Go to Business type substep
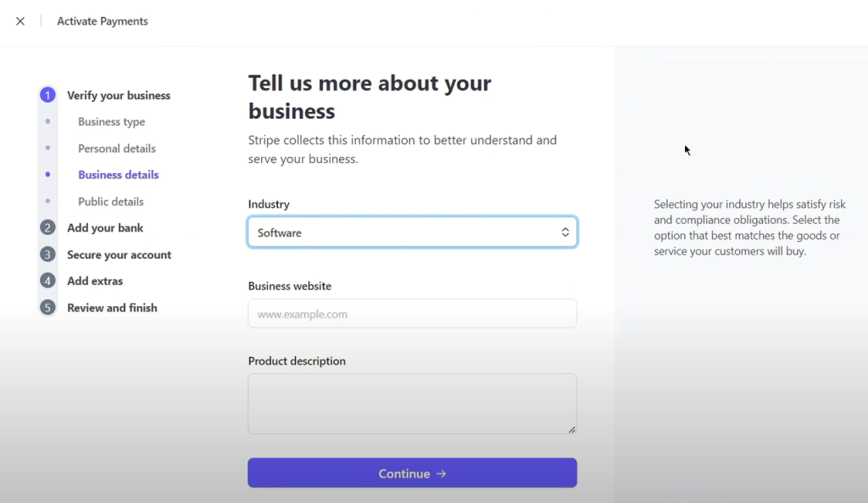The image size is (868, 503). [x=111, y=122]
